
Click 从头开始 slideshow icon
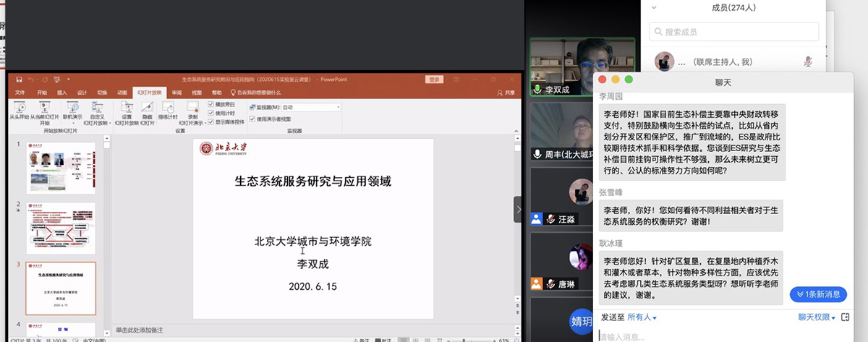(x=19, y=107)
